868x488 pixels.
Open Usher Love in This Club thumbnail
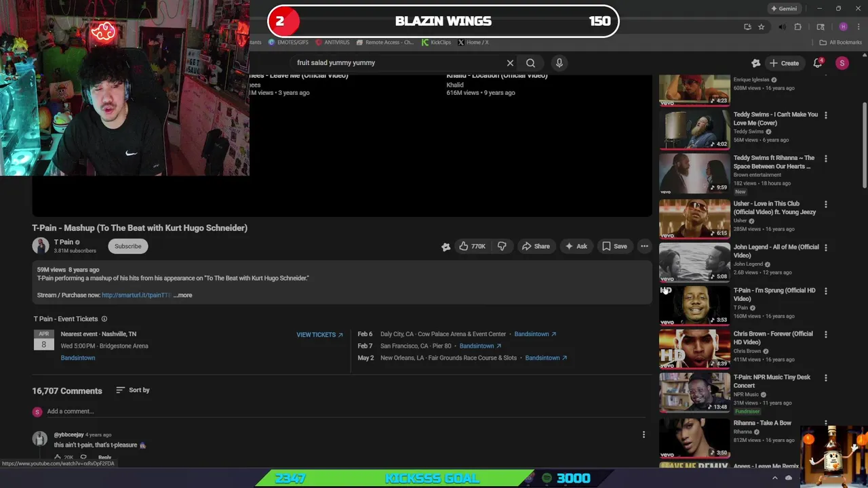click(694, 218)
